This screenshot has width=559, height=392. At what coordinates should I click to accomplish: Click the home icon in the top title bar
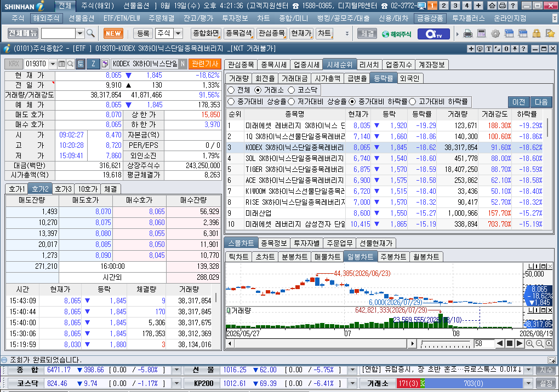click(x=492, y=5)
